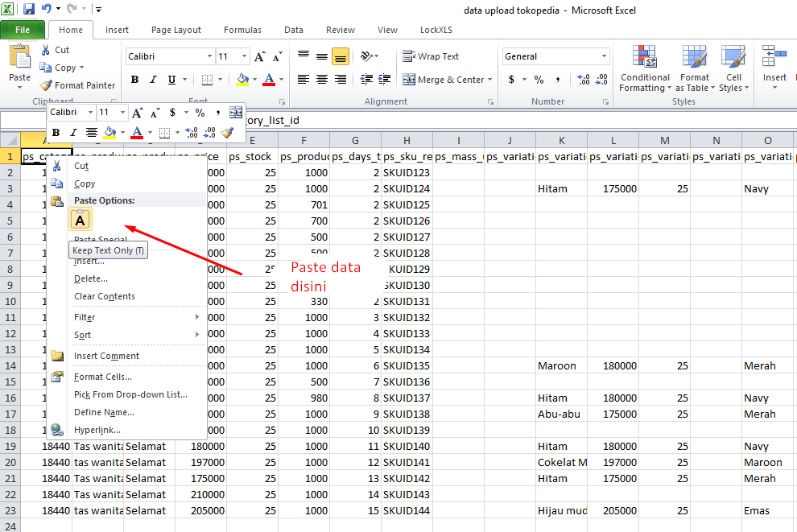Open the font size dropdown
The image size is (797, 532).
[x=245, y=56]
